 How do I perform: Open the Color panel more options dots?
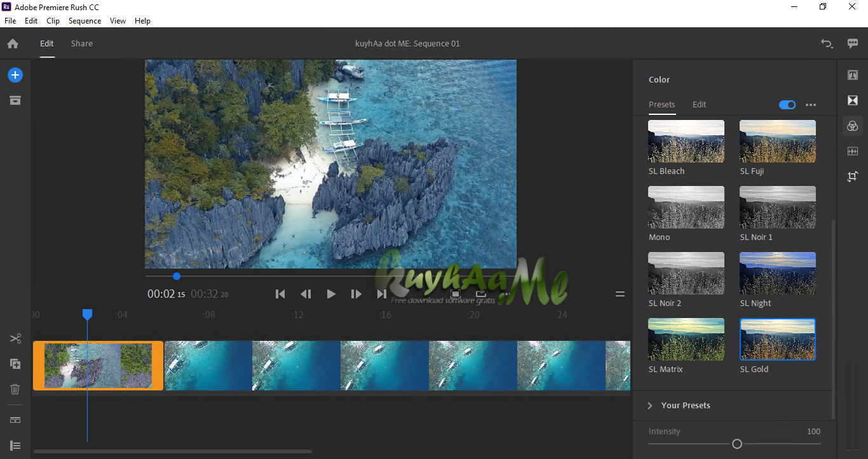(811, 105)
